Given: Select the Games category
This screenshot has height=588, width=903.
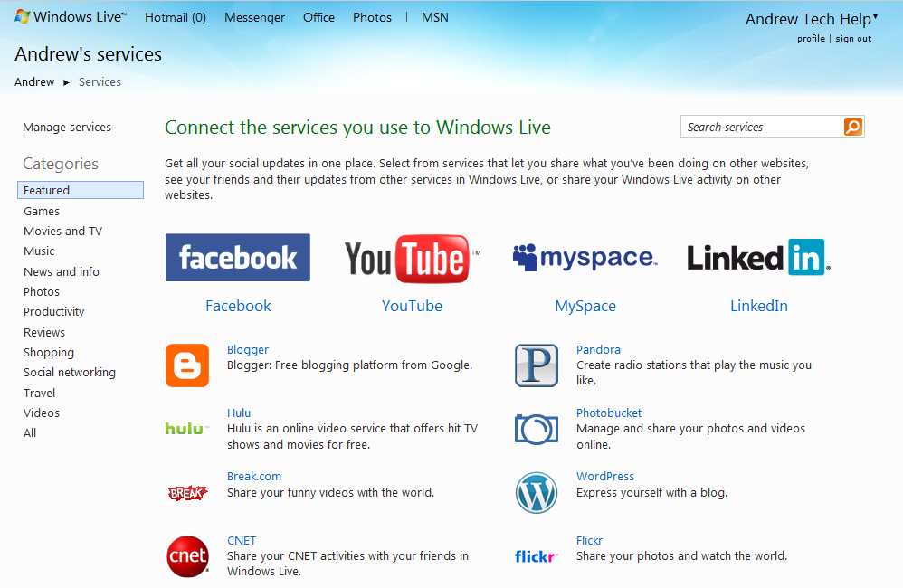Looking at the screenshot, I should (42, 212).
